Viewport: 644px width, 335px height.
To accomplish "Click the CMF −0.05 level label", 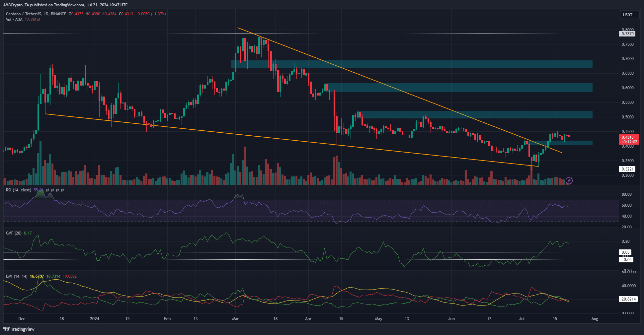I will [x=626, y=260].
